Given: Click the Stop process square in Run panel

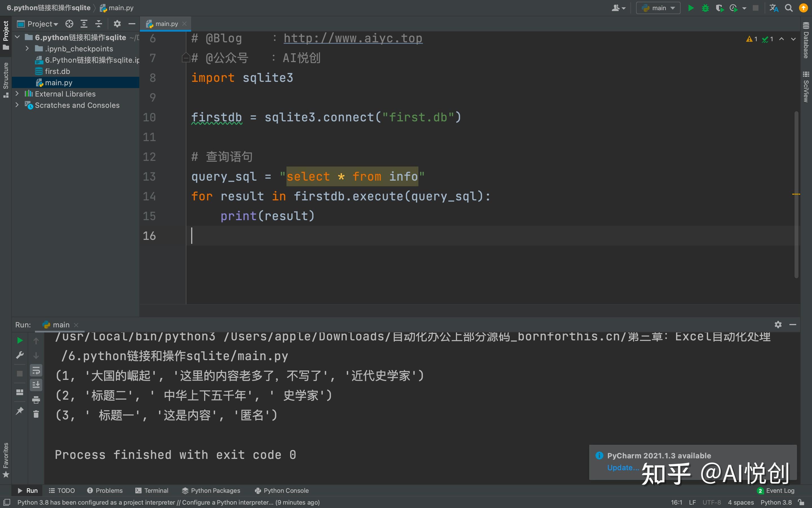Looking at the screenshot, I should click(x=20, y=374).
